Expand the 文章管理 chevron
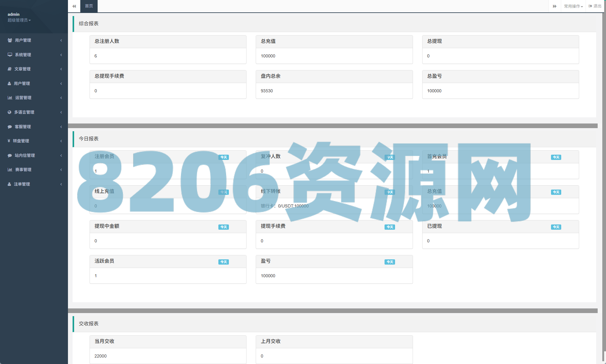 pyautogui.click(x=61, y=69)
